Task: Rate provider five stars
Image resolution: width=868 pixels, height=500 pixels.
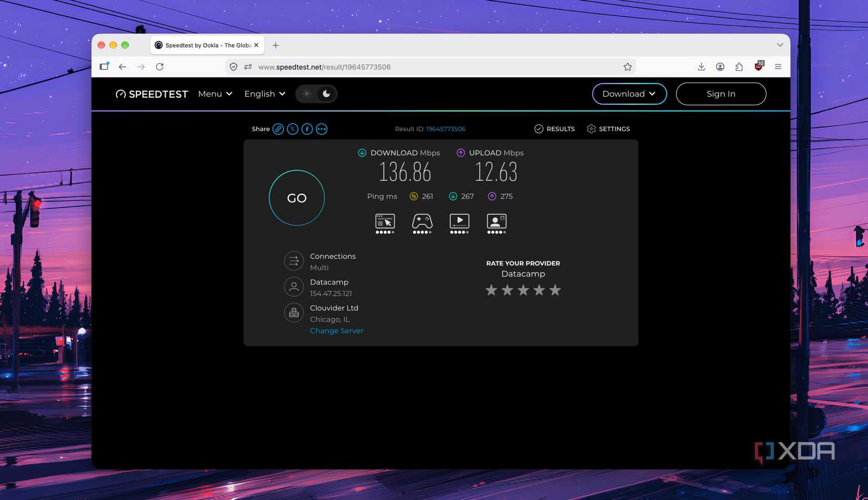Action: click(555, 290)
